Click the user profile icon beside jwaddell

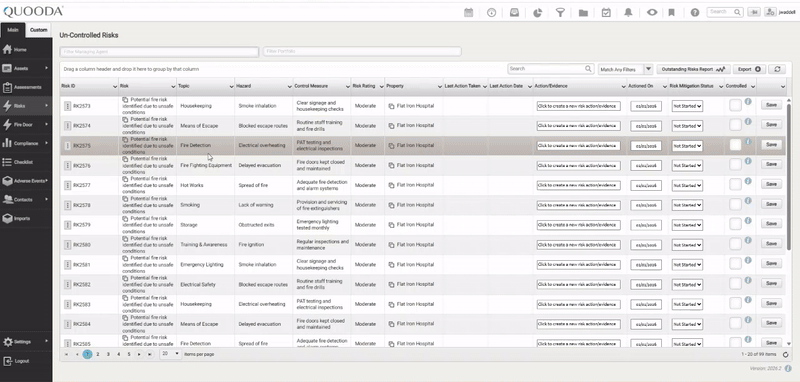click(x=770, y=12)
